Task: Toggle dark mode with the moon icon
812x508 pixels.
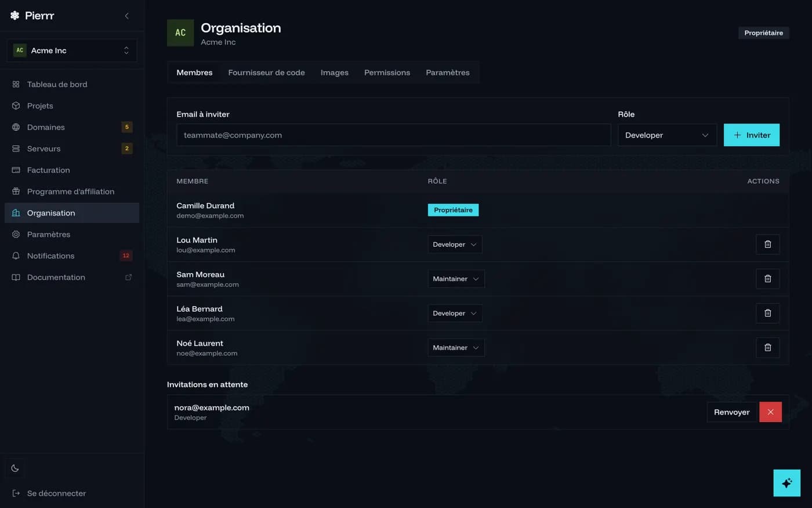Action: tap(15, 469)
